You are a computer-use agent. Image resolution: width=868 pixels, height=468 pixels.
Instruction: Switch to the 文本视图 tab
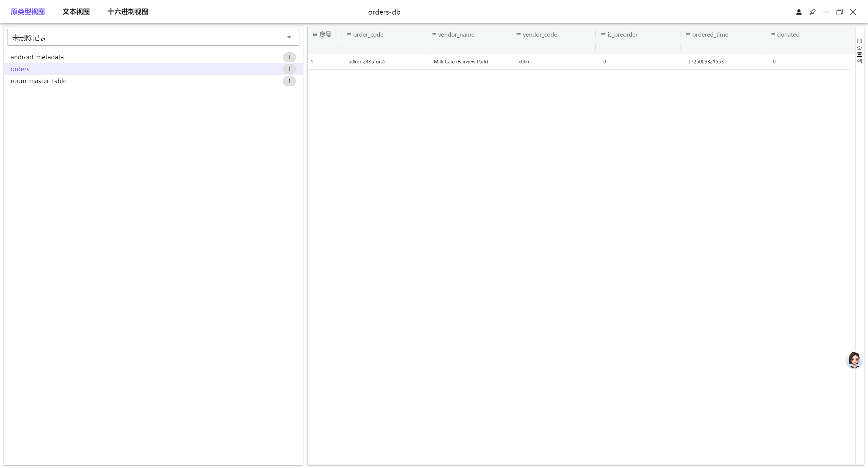click(76, 12)
